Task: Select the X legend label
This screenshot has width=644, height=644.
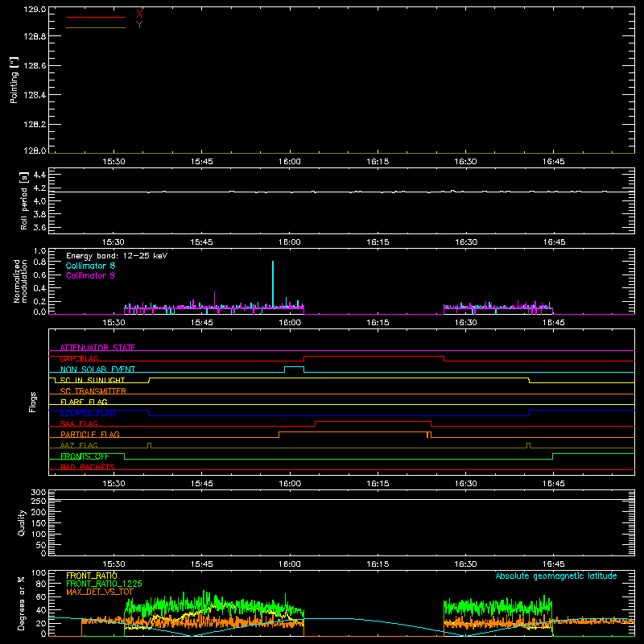Action: [139, 14]
